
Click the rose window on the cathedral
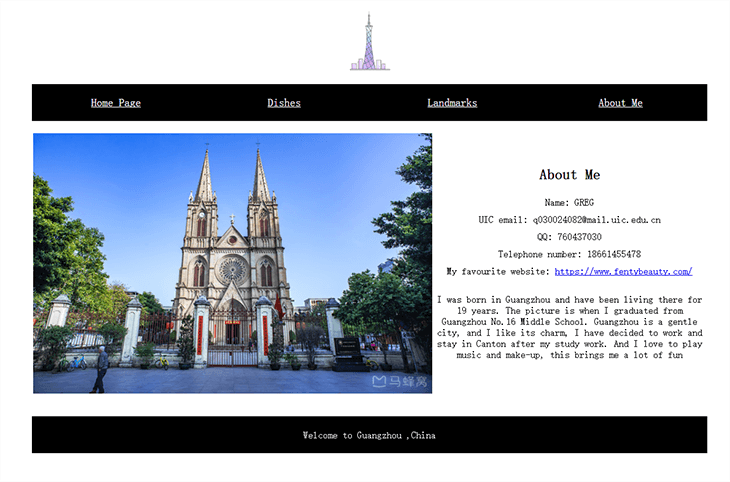[x=232, y=268]
